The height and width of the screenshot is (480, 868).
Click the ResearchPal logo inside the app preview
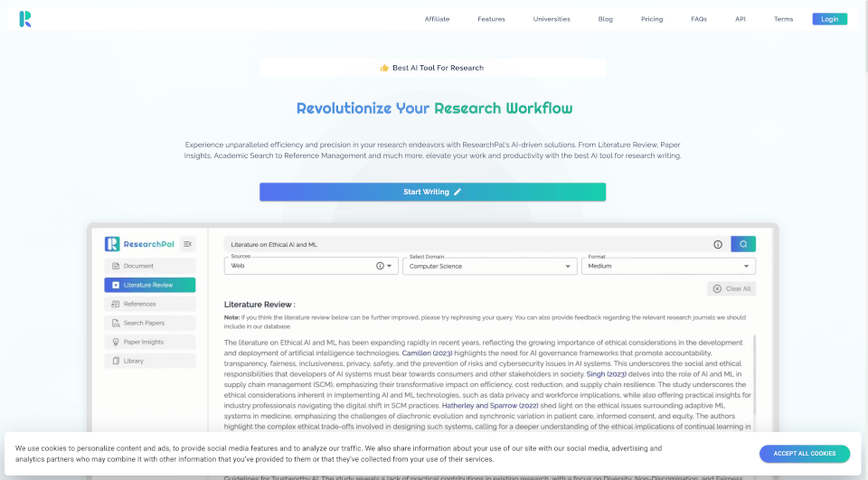point(139,244)
